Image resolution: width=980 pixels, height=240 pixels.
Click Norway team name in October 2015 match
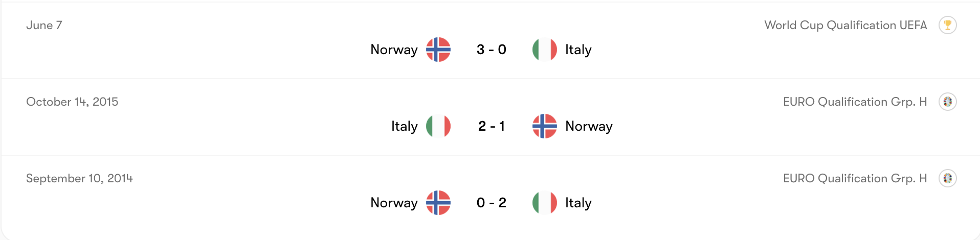click(589, 126)
